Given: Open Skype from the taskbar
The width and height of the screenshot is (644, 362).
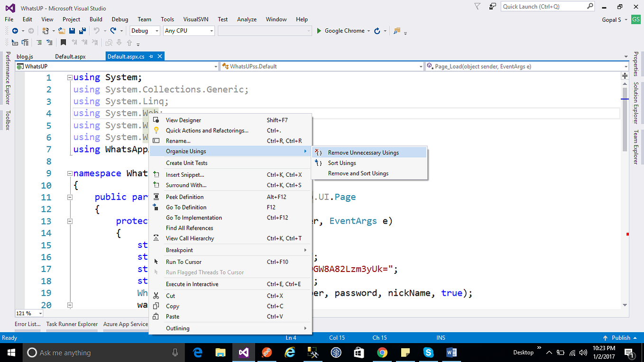Looking at the screenshot, I should (428, 353).
